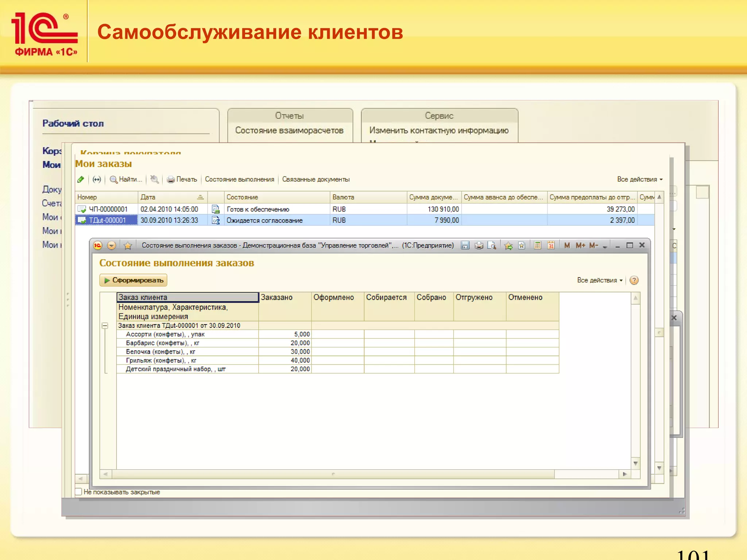Click the printer icon in report title bar
Screen dimensions: 747x560
[x=479, y=245]
